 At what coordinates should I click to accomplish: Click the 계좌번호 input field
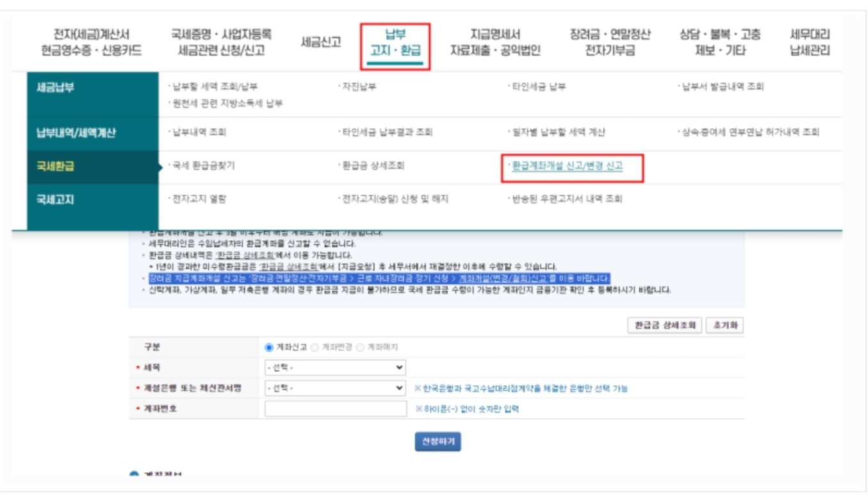point(336,409)
